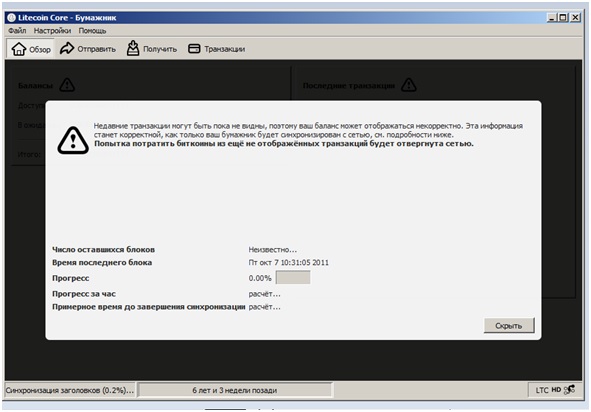Click 'Синхронизация заголовков (0.2%)...' status text

click(x=70, y=390)
